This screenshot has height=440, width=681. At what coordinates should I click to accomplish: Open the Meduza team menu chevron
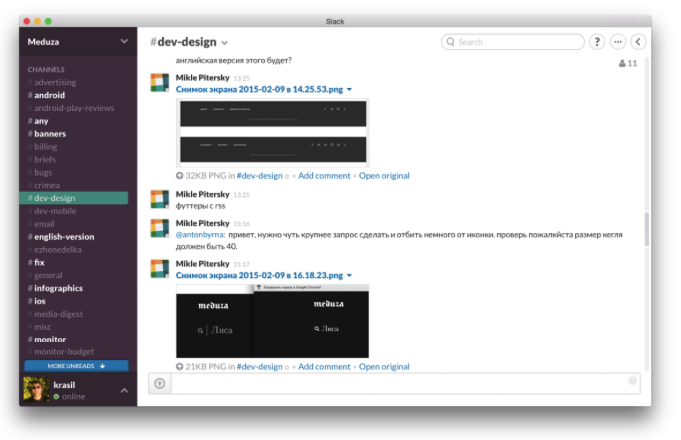[x=124, y=41]
